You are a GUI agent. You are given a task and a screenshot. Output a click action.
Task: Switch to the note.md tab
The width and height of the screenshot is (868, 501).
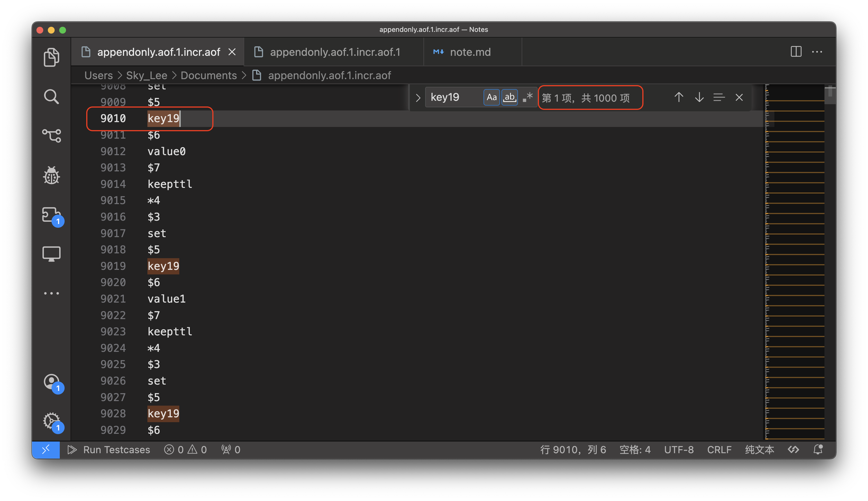coord(470,52)
